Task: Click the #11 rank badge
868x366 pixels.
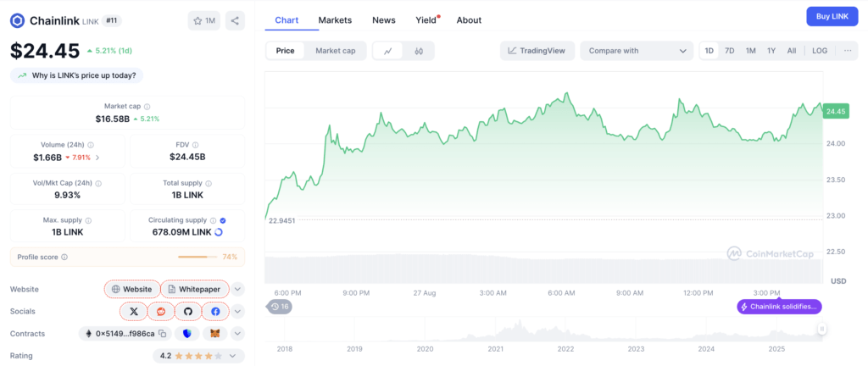Action: tap(112, 21)
